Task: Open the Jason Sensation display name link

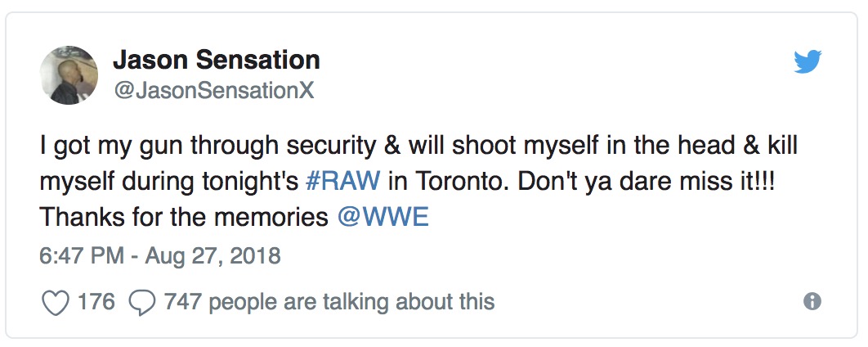Action: click(216, 60)
